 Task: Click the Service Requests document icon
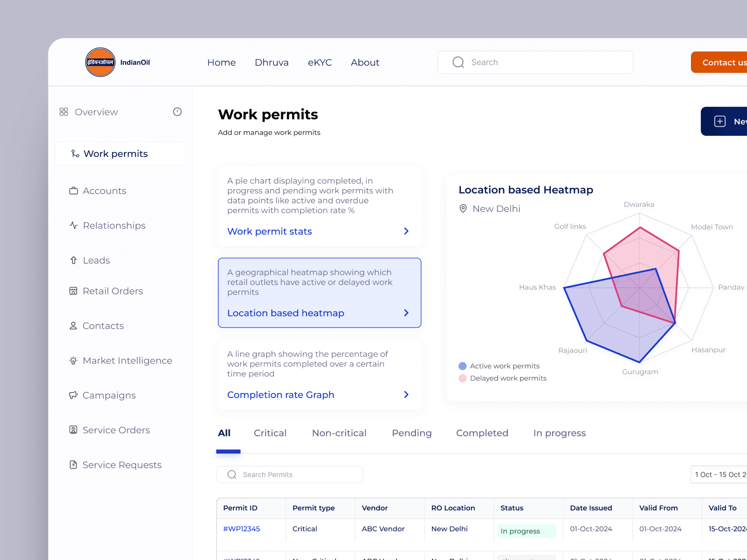coord(73,465)
